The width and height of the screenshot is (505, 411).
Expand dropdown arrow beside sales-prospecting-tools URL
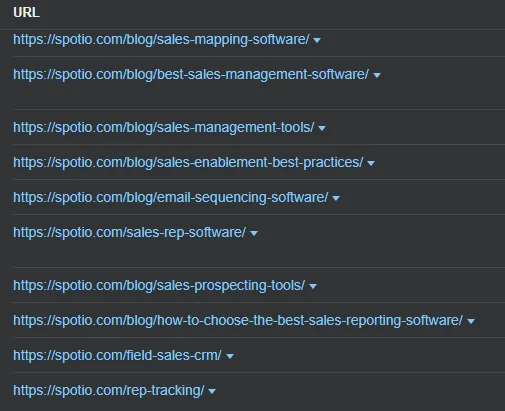tap(313, 286)
